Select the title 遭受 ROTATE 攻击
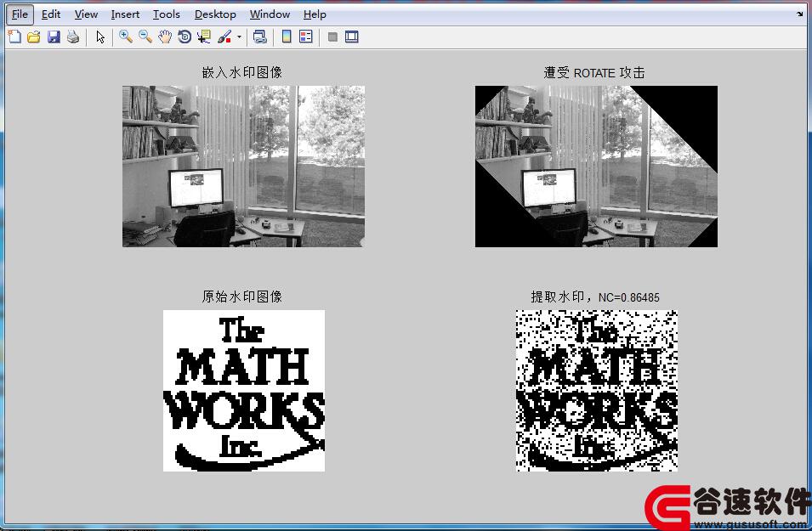 (594, 73)
